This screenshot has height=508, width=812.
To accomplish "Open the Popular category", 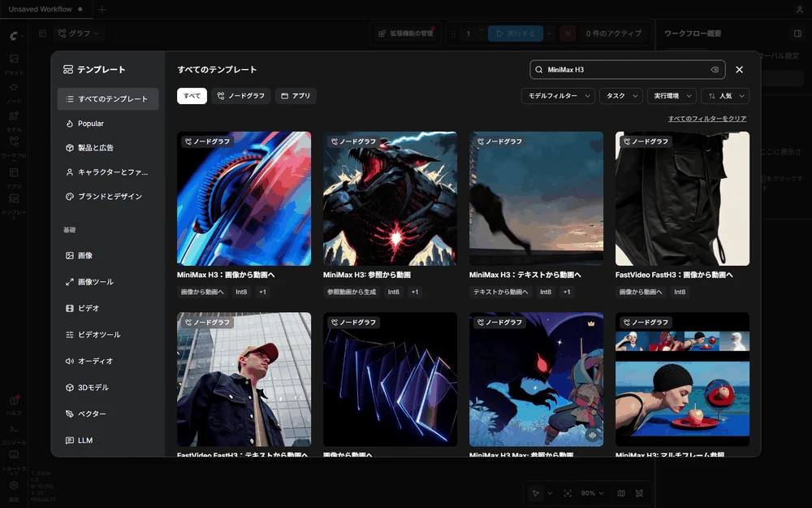I will click(108, 124).
